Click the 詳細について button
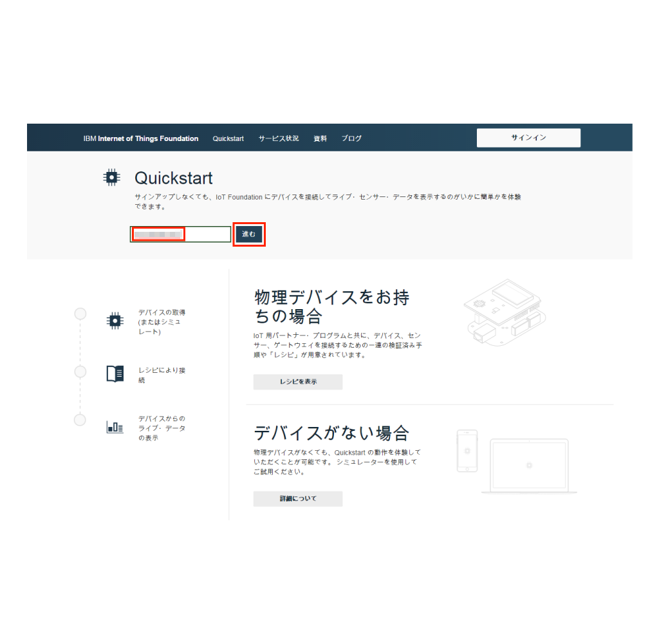Screen dimensions: 659x644 coord(298,498)
